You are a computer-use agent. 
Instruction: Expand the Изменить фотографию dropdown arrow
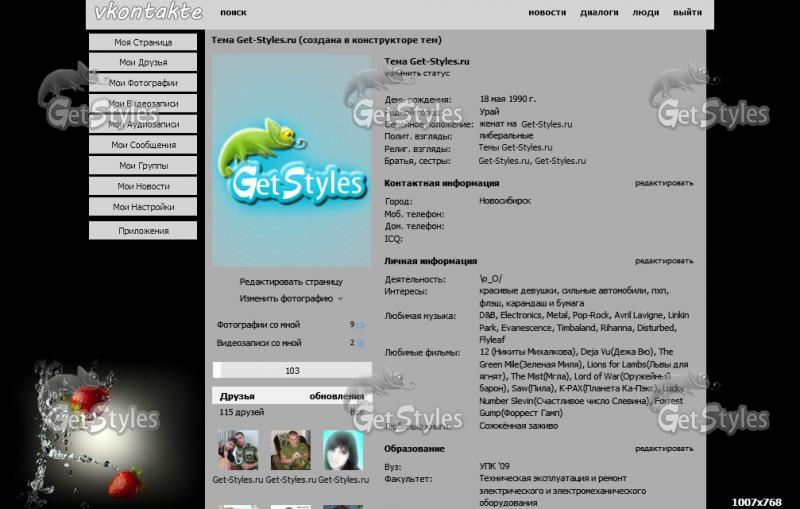tap(340, 299)
